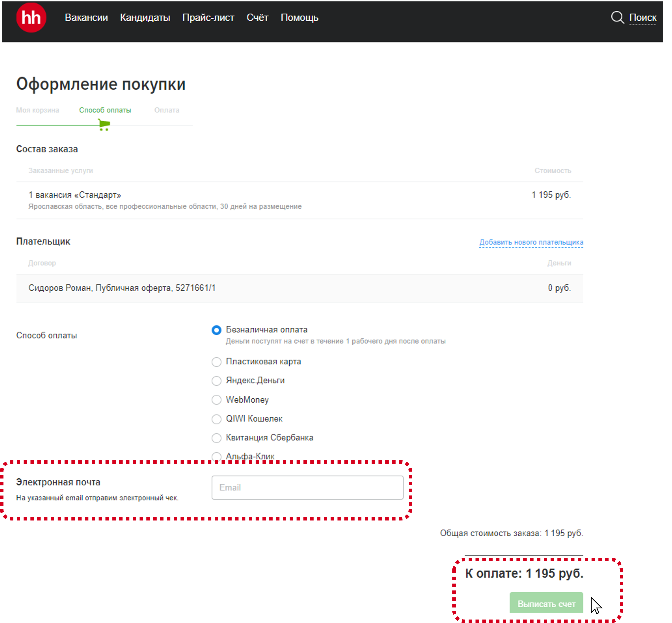The width and height of the screenshot is (672, 623).
Task: Click the Заказанные услуги column header
Action: [61, 171]
